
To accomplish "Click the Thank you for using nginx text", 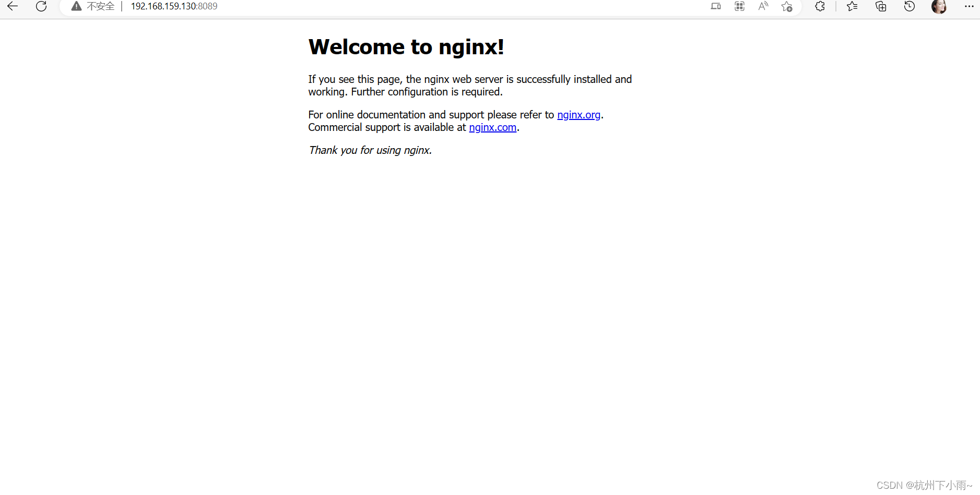I will pos(370,150).
